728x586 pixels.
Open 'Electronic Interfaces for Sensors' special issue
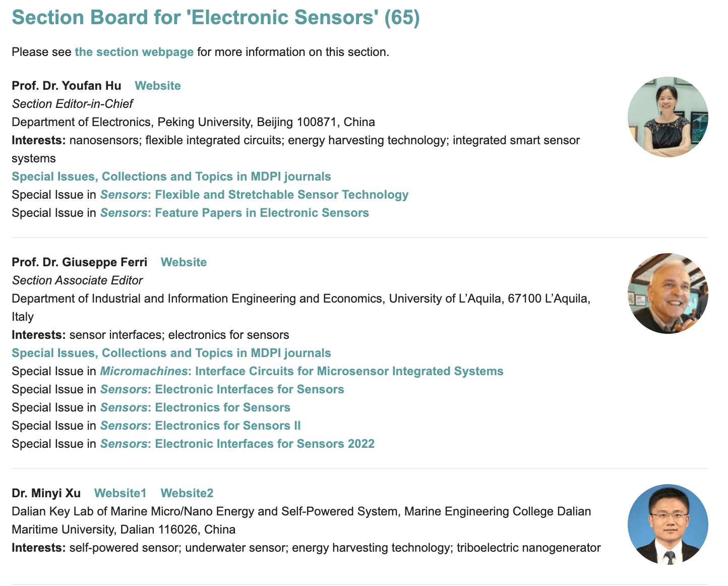pyautogui.click(x=250, y=389)
